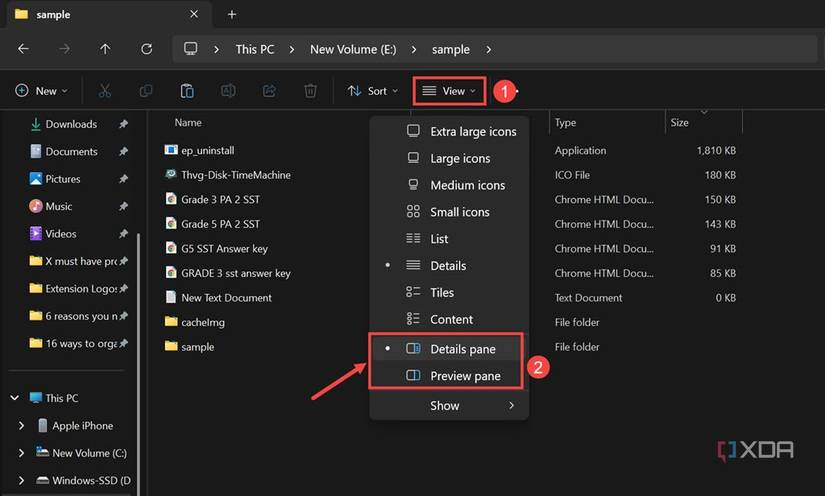The image size is (825, 496).
Task: Open Downloads in the sidebar
Action: (x=71, y=124)
